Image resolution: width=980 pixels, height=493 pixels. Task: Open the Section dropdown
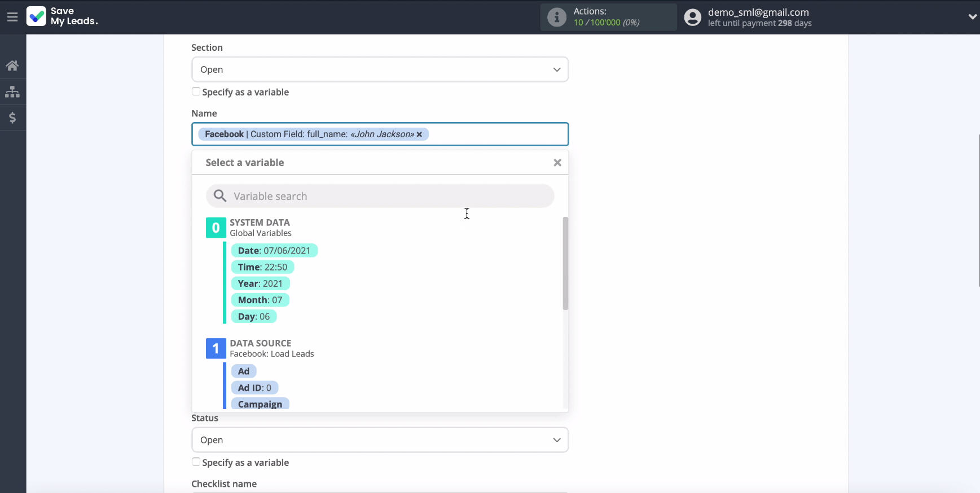point(380,69)
